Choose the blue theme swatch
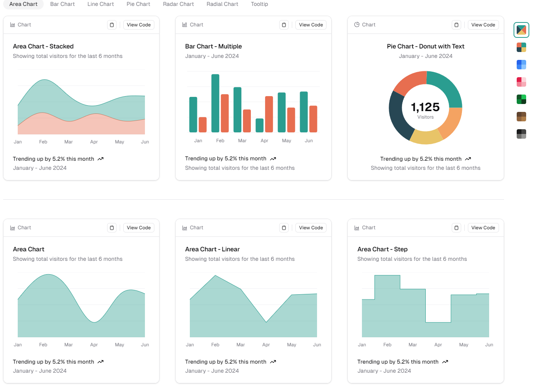536x392 pixels. (x=521, y=65)
